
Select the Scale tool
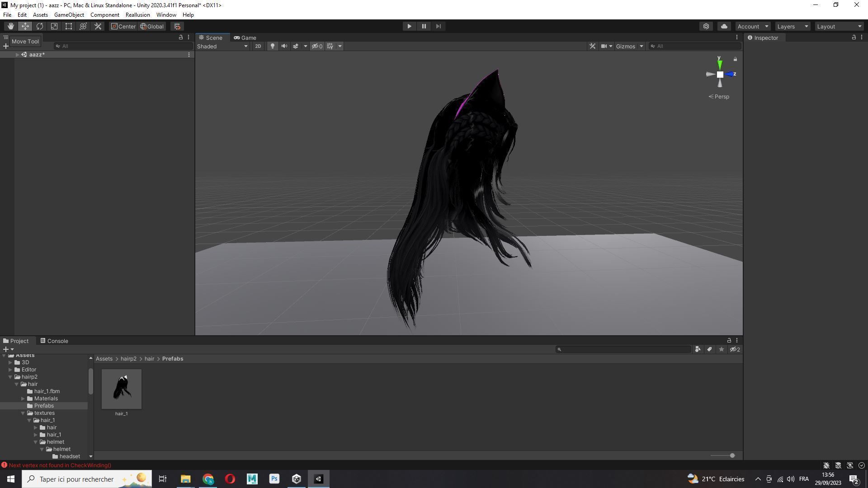[54, 26]
